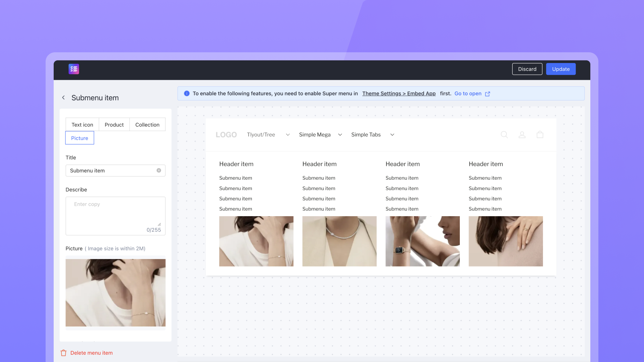
Task: Open the Theme Settings > Embed App link
Action: coord(399,94)
